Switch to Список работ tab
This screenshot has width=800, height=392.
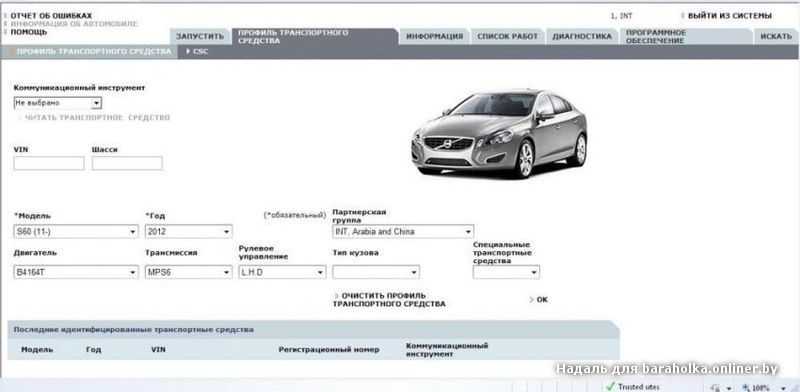point(508,37)
